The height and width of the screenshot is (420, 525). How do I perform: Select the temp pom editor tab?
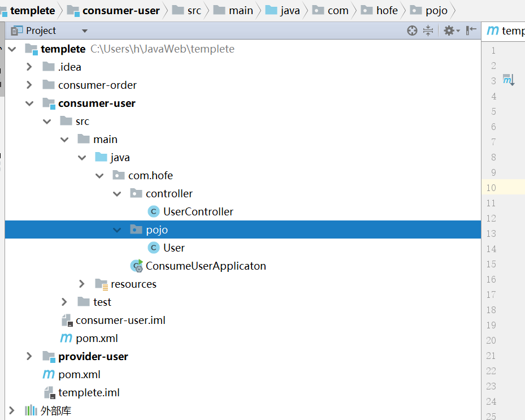pos(505,31)
